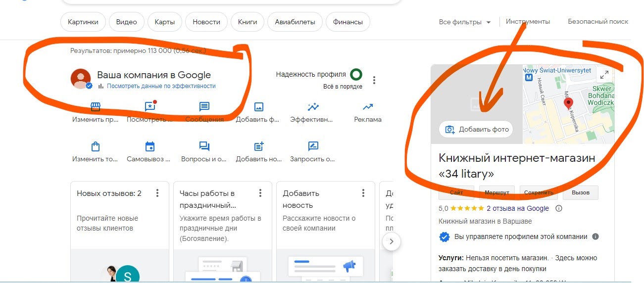Open the Посмотреть отзывы star icon
This screenshot has height=283, width=644.
[x=149, y=107]
